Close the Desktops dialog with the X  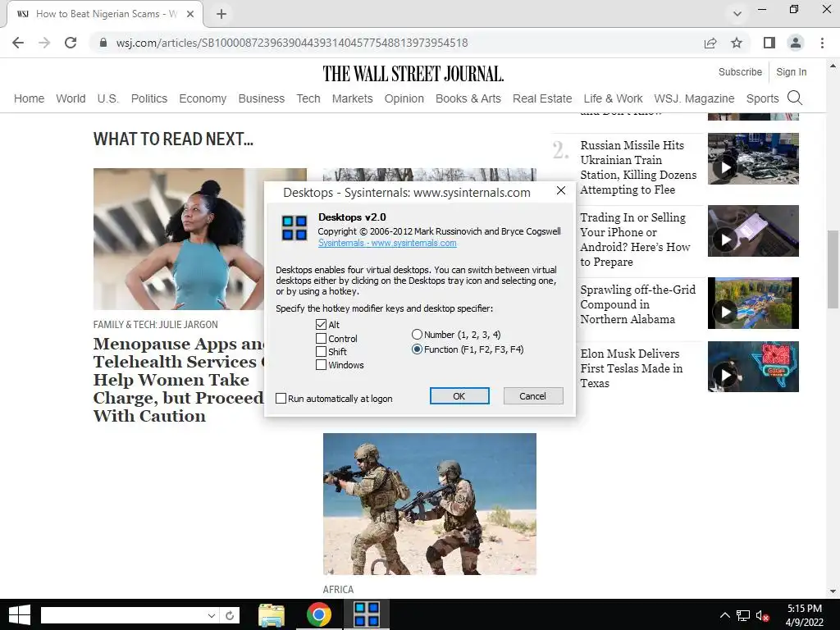click(561, 190)
